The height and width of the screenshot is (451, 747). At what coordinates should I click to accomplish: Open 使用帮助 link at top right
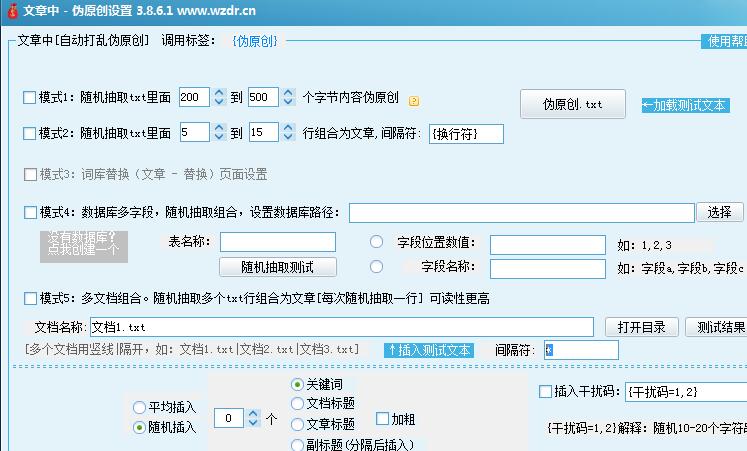(x=725, y=41)
